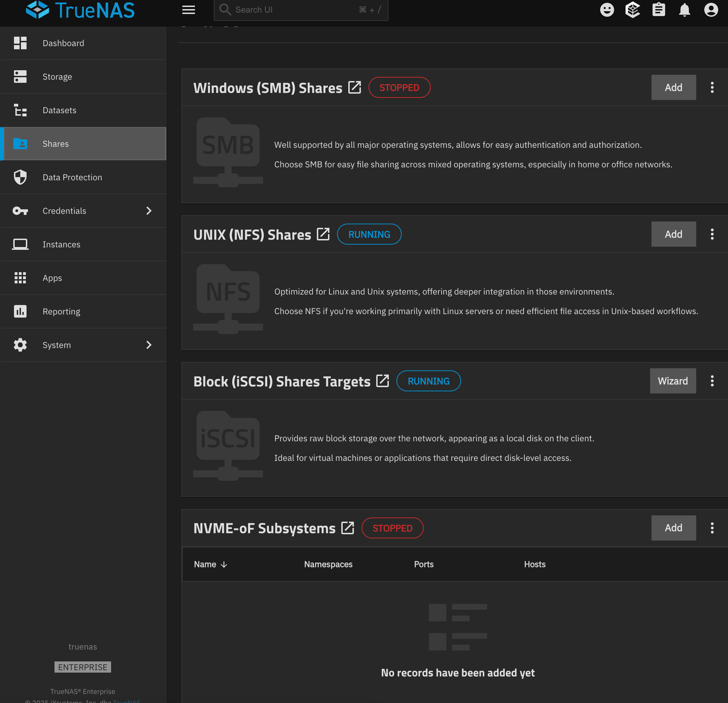Click the Shares folder icon
Image resolution: width=728 pixels, height=703 pixels.
click(20, 143)
